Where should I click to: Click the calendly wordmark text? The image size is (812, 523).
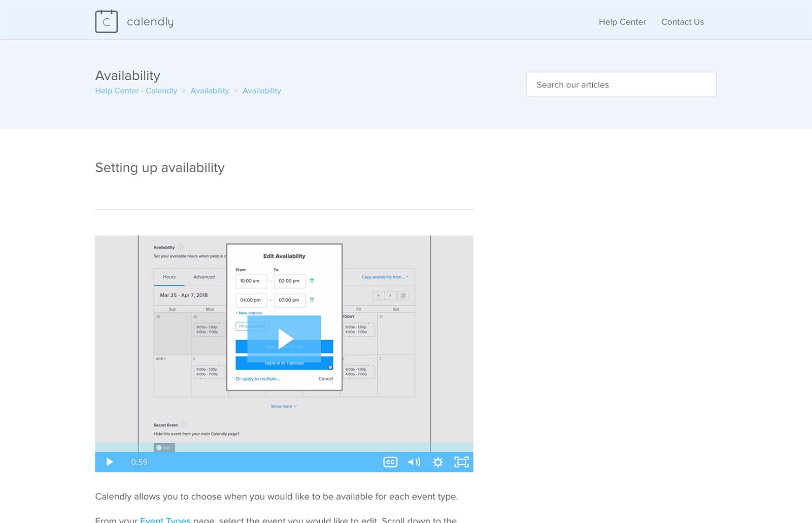point(150,22)
